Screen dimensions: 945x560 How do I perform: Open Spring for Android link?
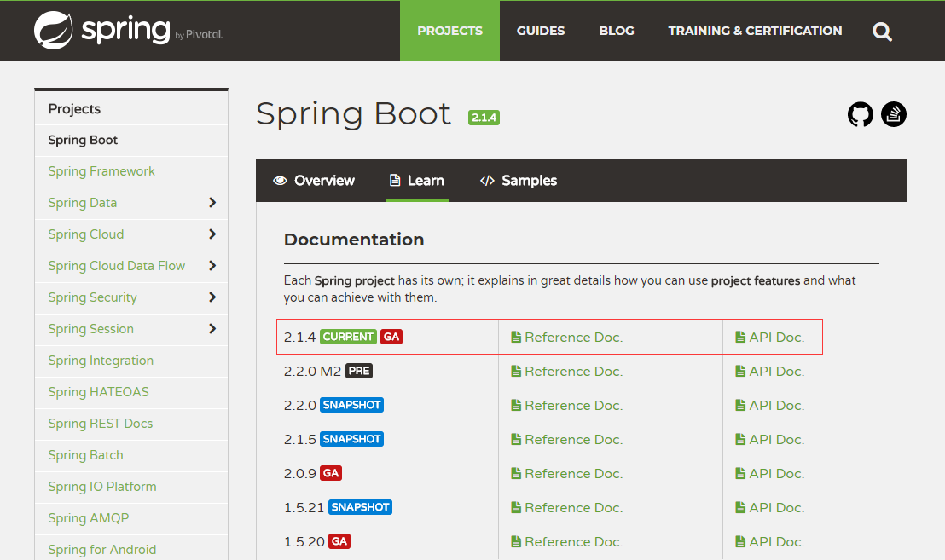(101, 550)
